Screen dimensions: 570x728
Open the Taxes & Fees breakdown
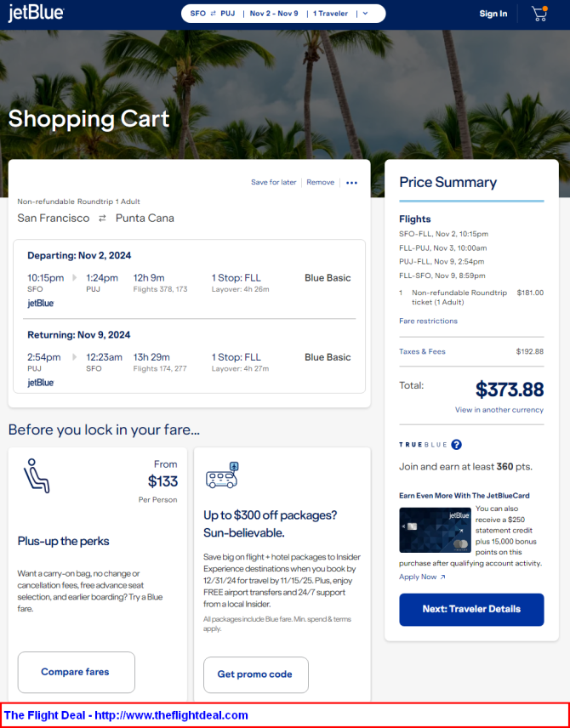pyautogui.click(x=422, y=351)
